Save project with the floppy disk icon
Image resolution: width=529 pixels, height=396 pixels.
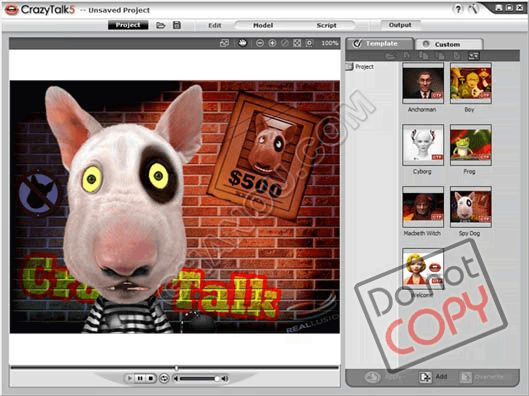177,25
